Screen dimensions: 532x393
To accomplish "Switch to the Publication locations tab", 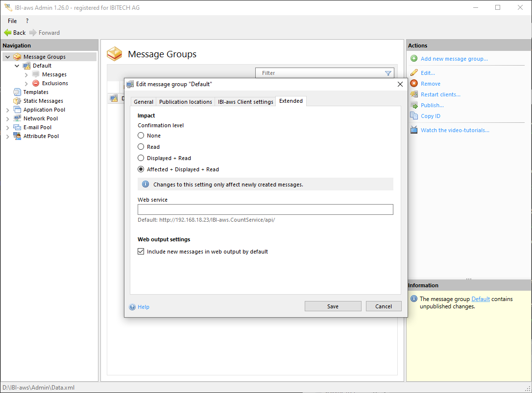I will coord(185,102).
